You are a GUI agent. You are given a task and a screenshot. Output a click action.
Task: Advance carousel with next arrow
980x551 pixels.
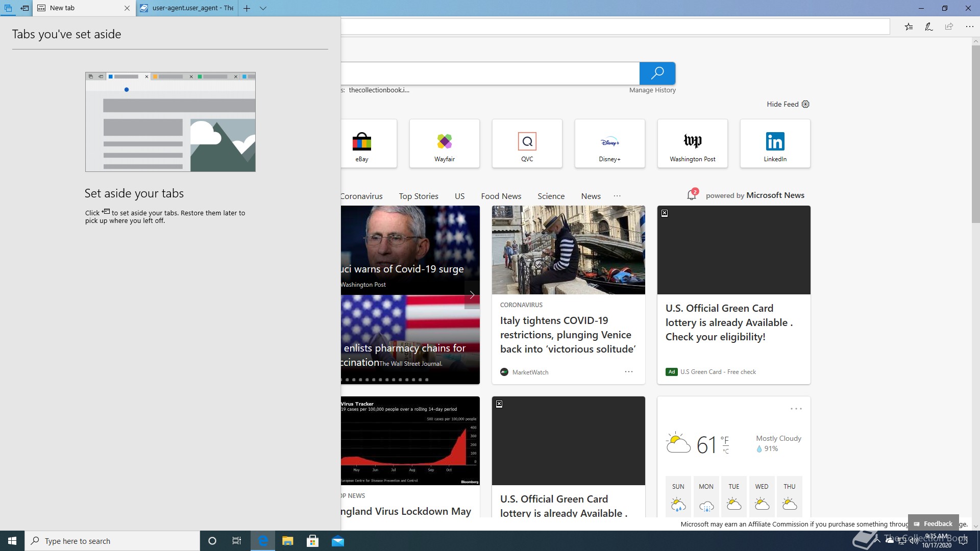(472, 295)
